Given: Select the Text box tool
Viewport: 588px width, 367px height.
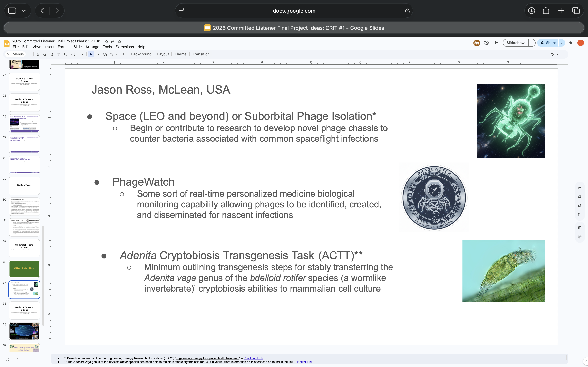Looking at the screenshot, I should tap(98, 54).
